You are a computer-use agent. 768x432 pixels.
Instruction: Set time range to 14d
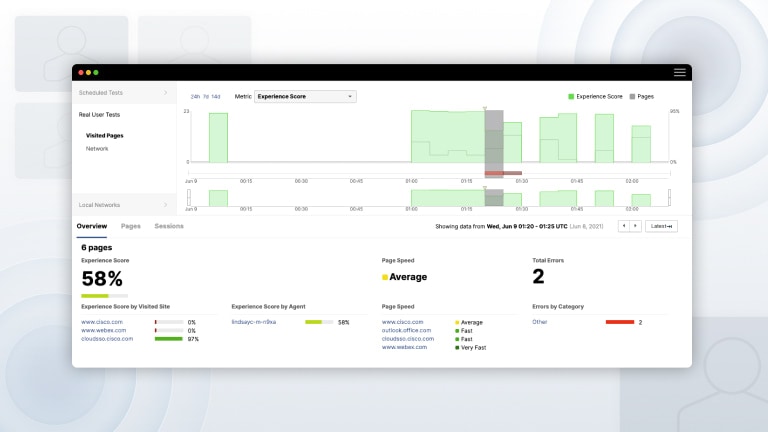[216, 96]
